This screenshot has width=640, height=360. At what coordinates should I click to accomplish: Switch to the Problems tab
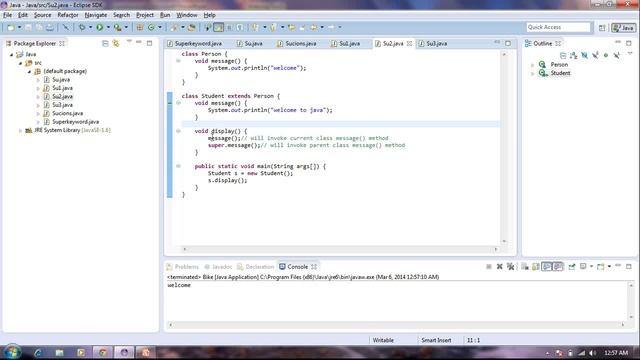(182, 267)
